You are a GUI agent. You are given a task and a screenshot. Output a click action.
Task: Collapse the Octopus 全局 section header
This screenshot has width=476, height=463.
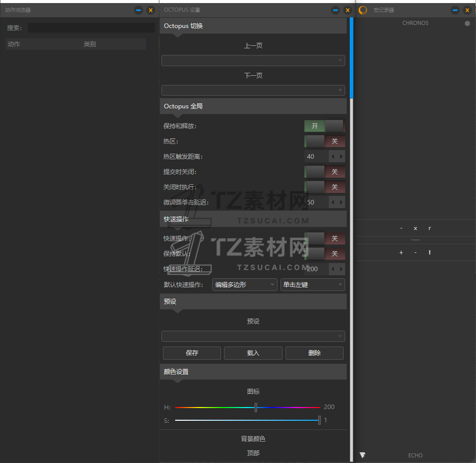coord(253,106)
